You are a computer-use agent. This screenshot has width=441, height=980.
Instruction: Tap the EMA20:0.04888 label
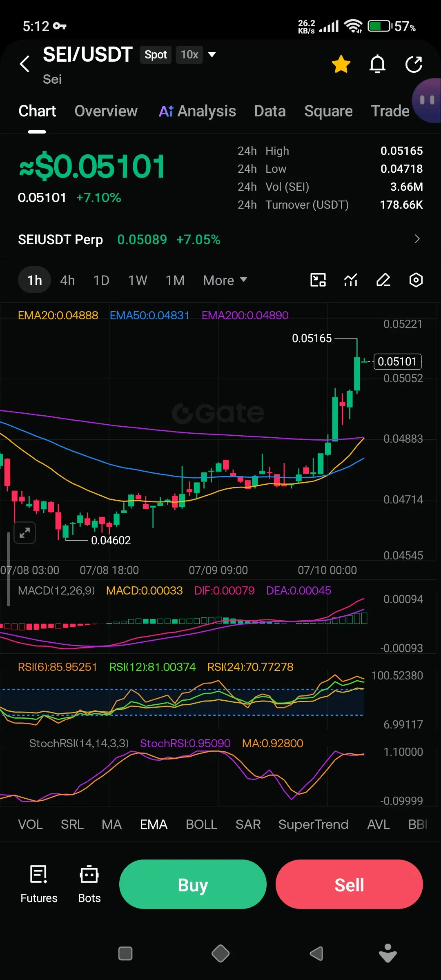[x=58, y=315]
